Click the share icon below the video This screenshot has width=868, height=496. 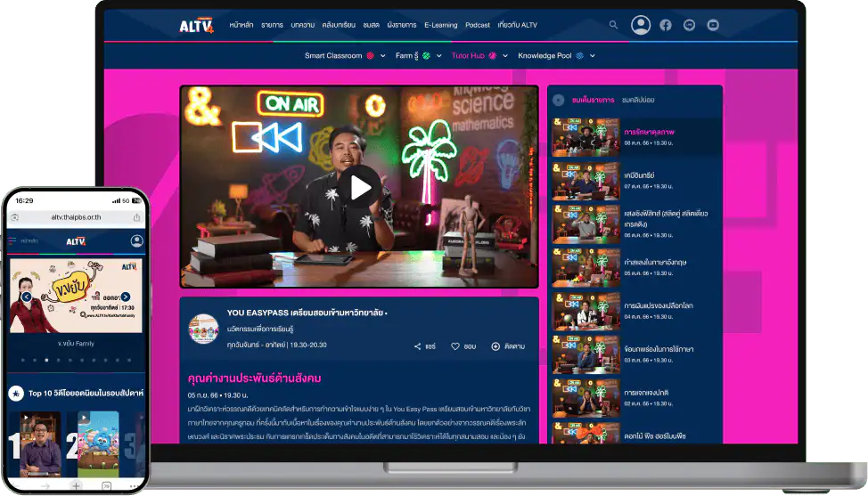point(417,346)
